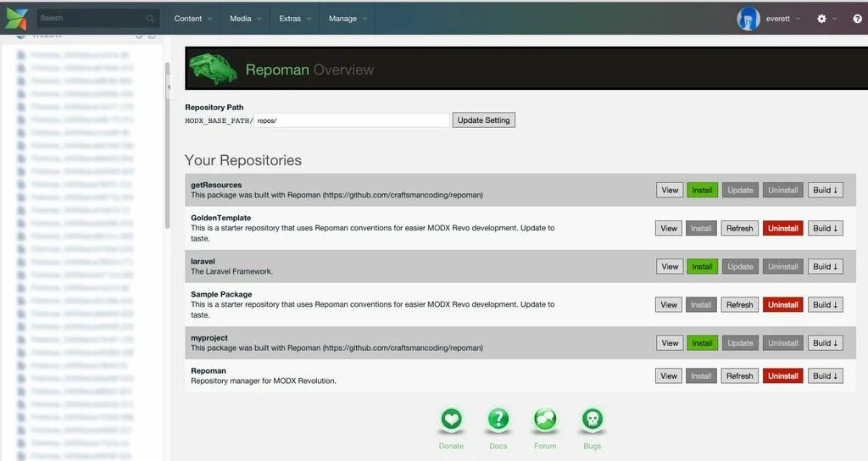The width and height of the screenshot is (868, 461).
Task: Build the GoldenTemplate package
Action: pos(825,228)
